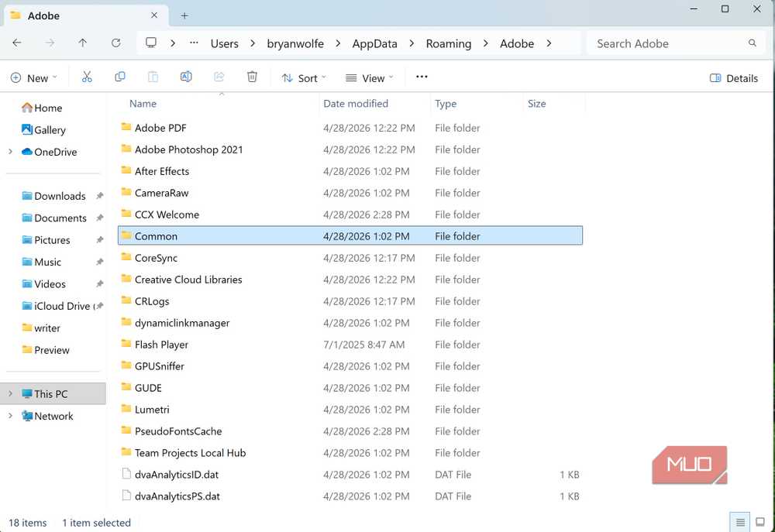This screenshot has height=532, width=775.
Task: Open Pictures in the sidebar
Action: 52,240
